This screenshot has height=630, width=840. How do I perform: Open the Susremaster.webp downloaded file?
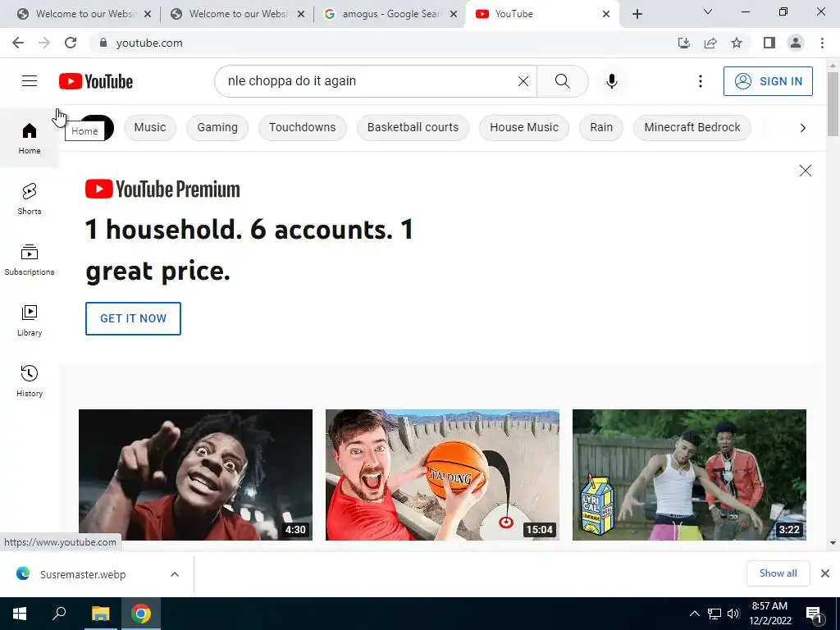[83, 574]
